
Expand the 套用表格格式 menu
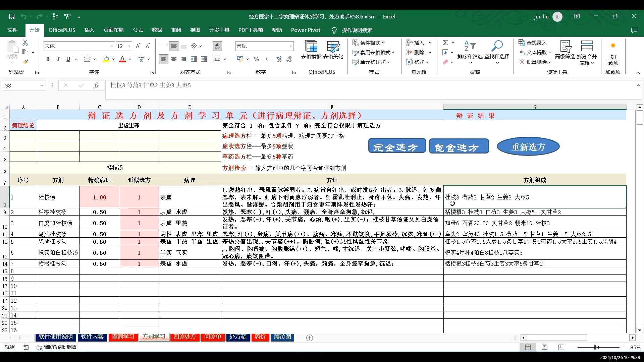coord(374,53)
